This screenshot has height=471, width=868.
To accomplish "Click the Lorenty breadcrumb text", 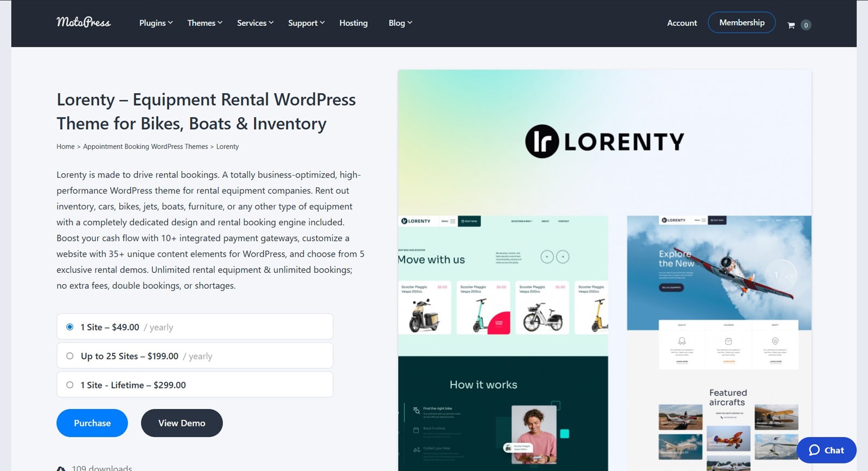I will coord(227,147).
